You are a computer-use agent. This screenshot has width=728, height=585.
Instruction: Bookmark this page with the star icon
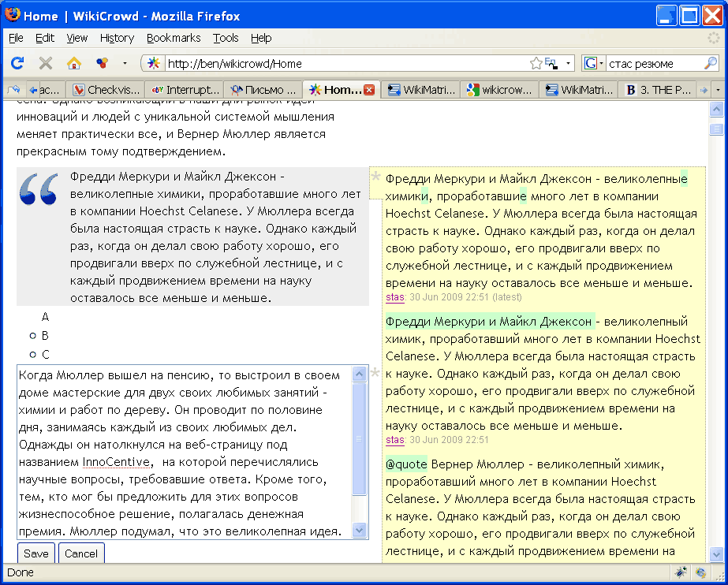536,63
